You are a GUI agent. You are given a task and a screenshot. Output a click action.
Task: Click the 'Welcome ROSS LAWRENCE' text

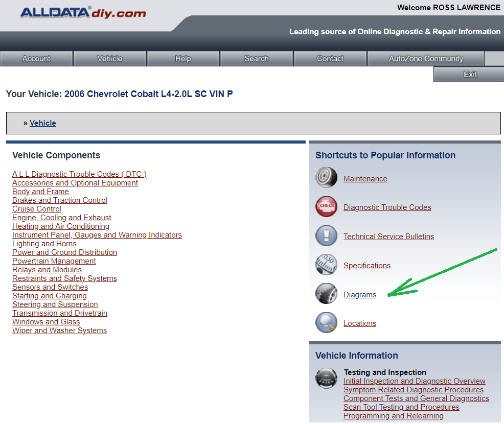coord(449,7)
